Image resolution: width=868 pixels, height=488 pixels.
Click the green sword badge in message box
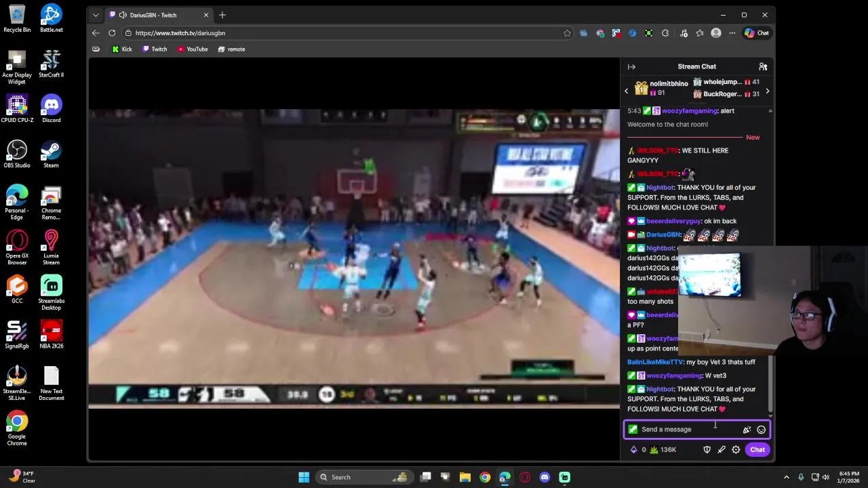tap(633, 429)
